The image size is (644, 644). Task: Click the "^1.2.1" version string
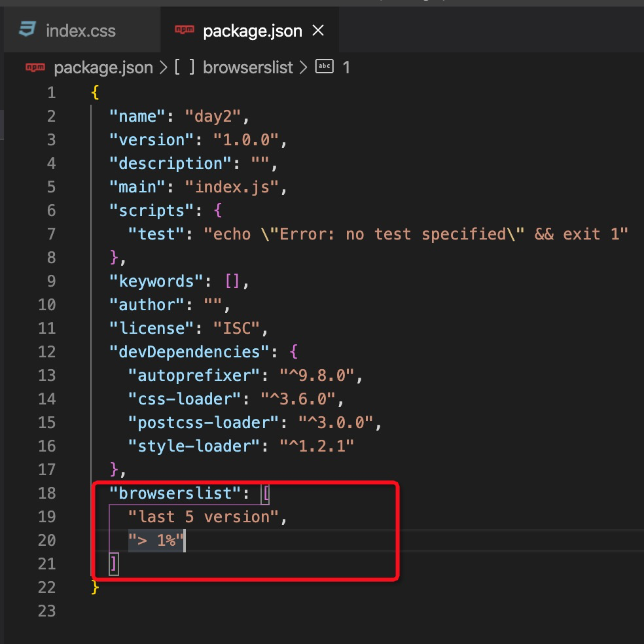tap(316, 446)
